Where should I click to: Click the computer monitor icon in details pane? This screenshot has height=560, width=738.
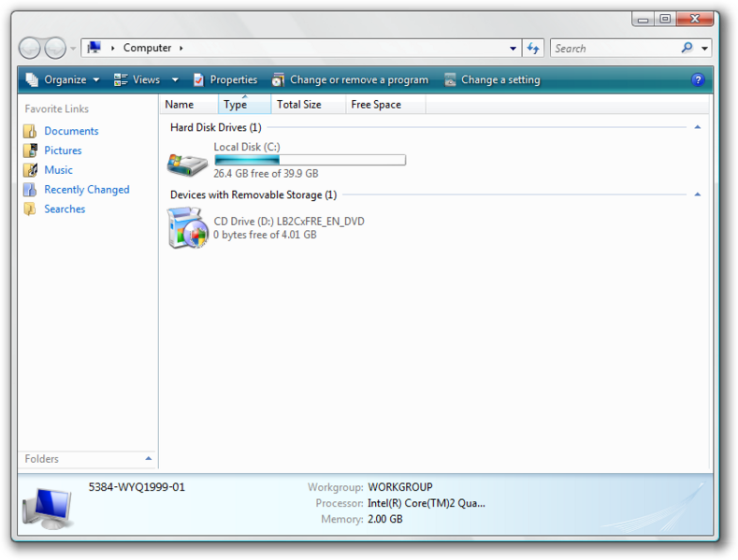click(x=48, y=509)
